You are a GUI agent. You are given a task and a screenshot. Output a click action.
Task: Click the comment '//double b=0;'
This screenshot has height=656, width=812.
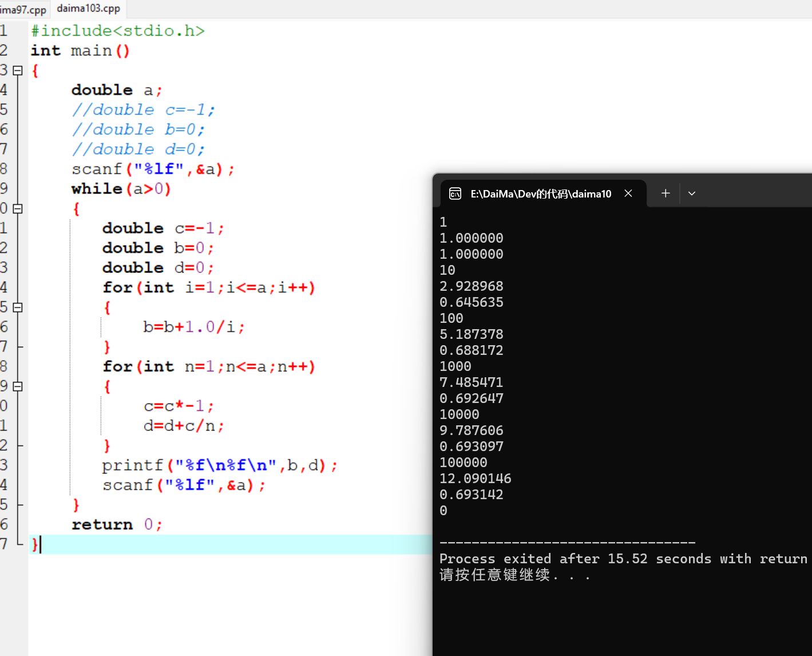pyautogui.click(x=138, y=130)
